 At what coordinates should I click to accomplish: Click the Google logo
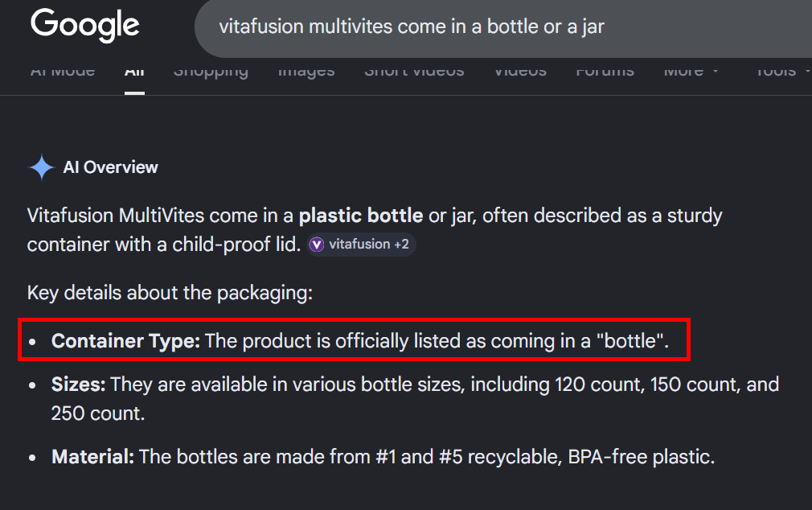pyautogui.click(x=85, y=26)
